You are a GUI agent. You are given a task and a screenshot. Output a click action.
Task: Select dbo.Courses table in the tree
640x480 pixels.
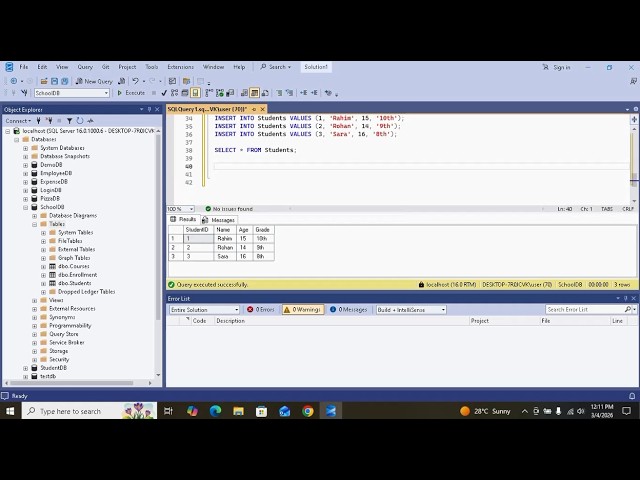point(73,266)
